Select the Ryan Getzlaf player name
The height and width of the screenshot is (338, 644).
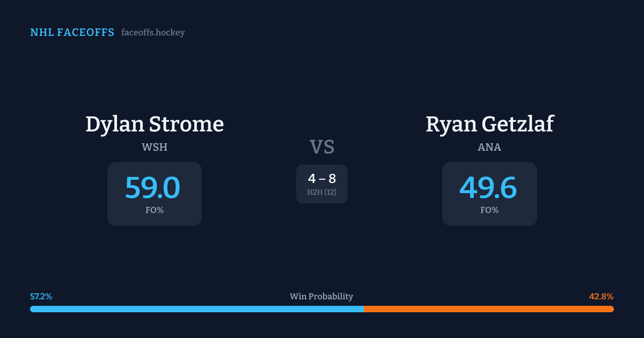[x=489, y=124]
